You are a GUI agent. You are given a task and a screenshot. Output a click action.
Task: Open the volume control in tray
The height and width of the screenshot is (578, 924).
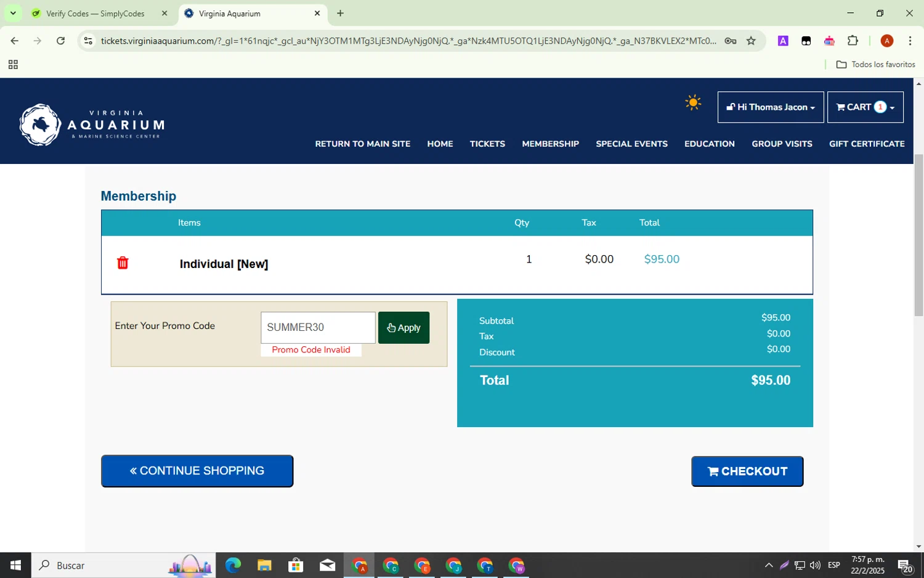point(815,565)
